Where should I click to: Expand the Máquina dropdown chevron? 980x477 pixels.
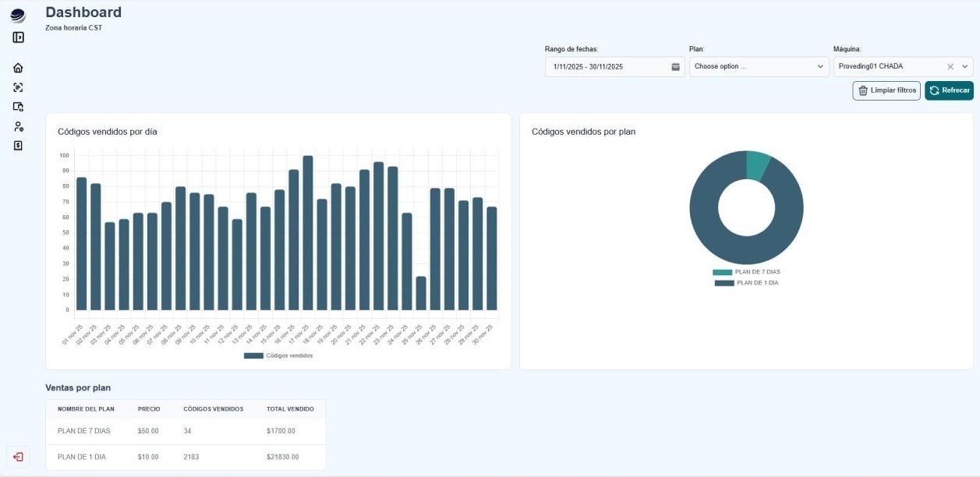pos(964,67)
